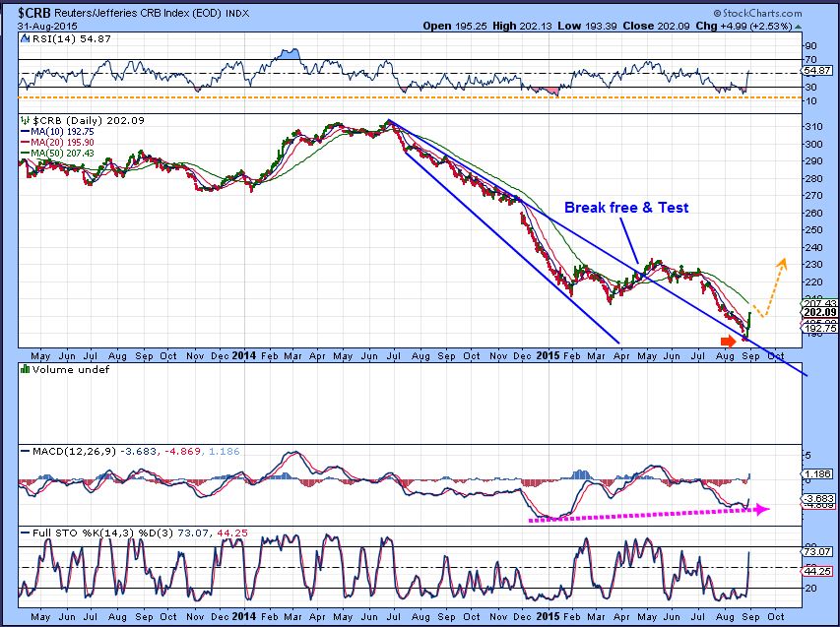
Task: Click the Reuters/Jefferies CRB Index (EOD) title
Action: pos(138,14)
